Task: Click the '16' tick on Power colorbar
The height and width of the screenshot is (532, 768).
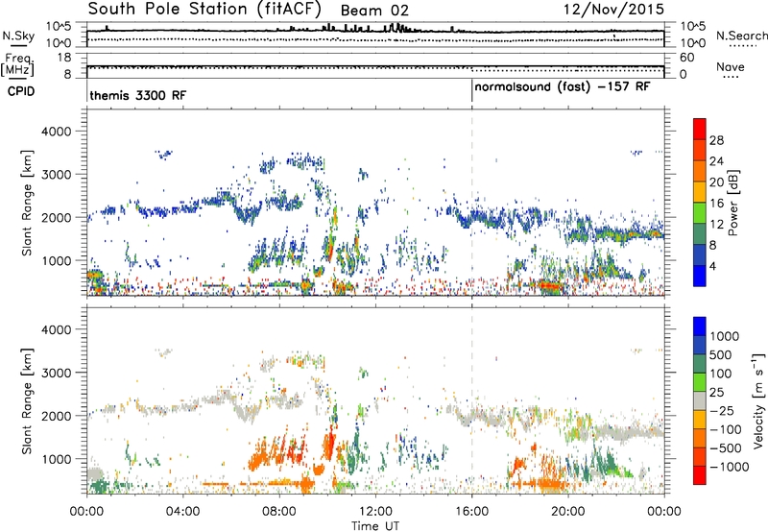Action: pos(716,204)
